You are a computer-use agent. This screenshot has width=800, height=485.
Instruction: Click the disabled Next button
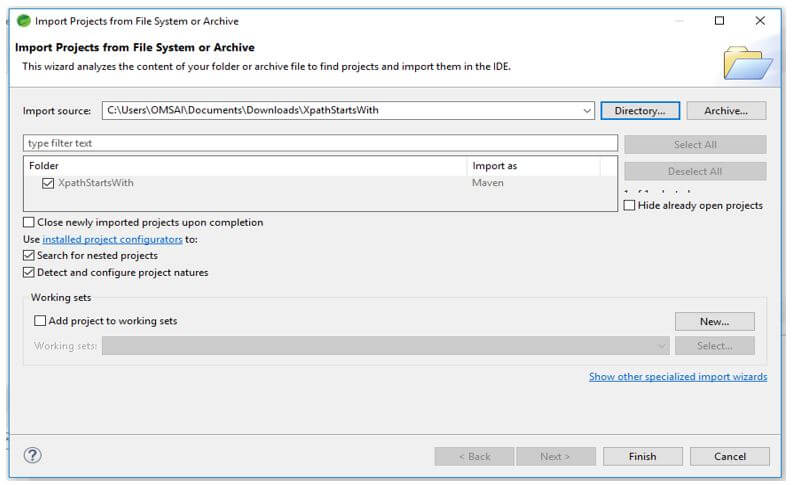click(x=556, y=456)
